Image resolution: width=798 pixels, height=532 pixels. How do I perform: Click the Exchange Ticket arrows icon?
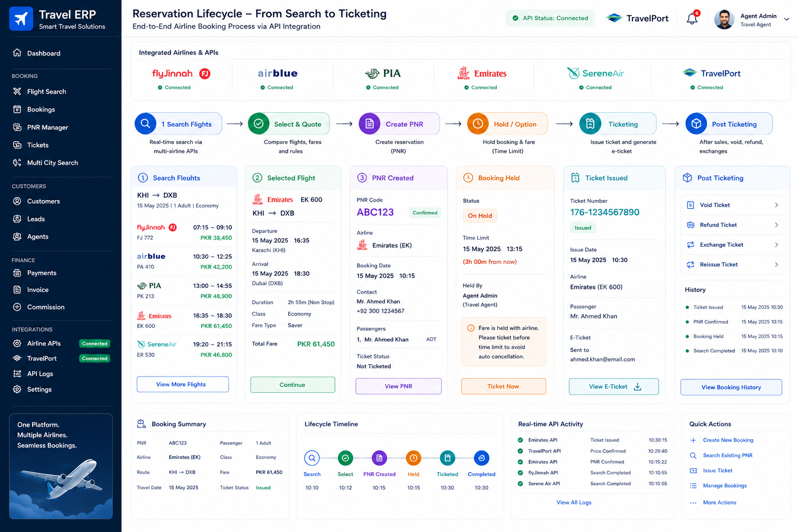click(x=690, y=245)
